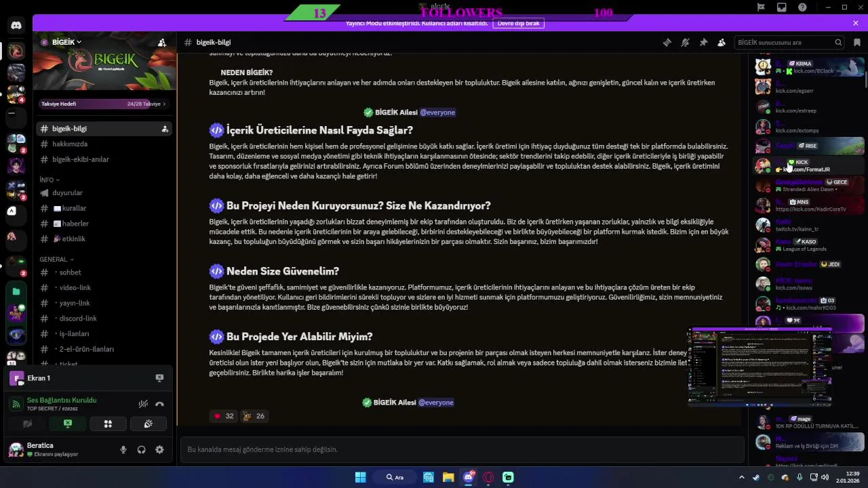Open the bookmarks icon next to the search box
This screenshot has height=488, width=868.
(x=857, y=42)
